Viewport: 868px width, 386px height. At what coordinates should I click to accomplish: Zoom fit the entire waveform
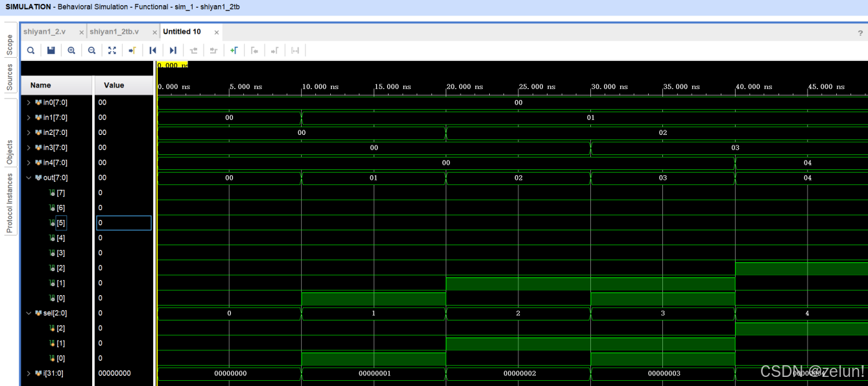coord(112,51)
